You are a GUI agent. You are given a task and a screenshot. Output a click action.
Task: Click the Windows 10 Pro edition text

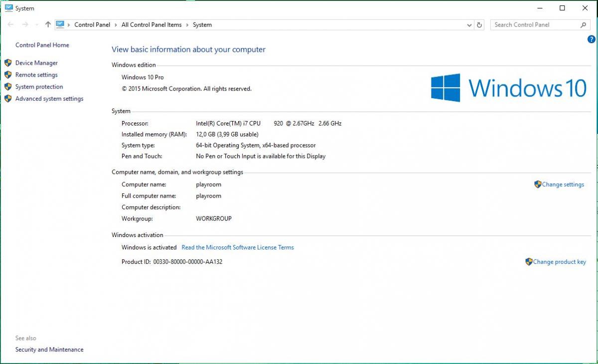143,77
